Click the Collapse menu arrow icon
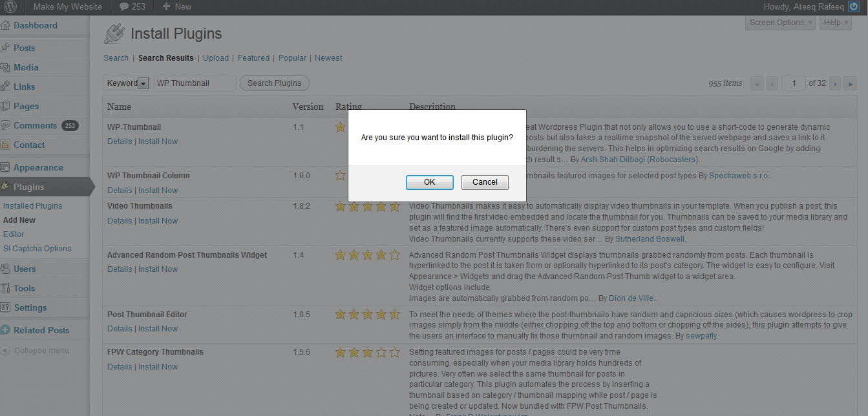This screenshot has height=416, width=868. point(6,351)
